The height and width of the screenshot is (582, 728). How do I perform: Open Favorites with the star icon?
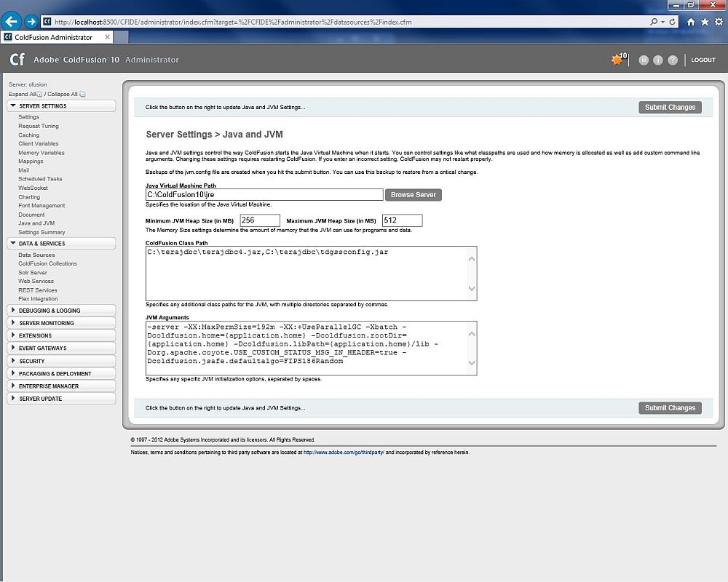705,22
